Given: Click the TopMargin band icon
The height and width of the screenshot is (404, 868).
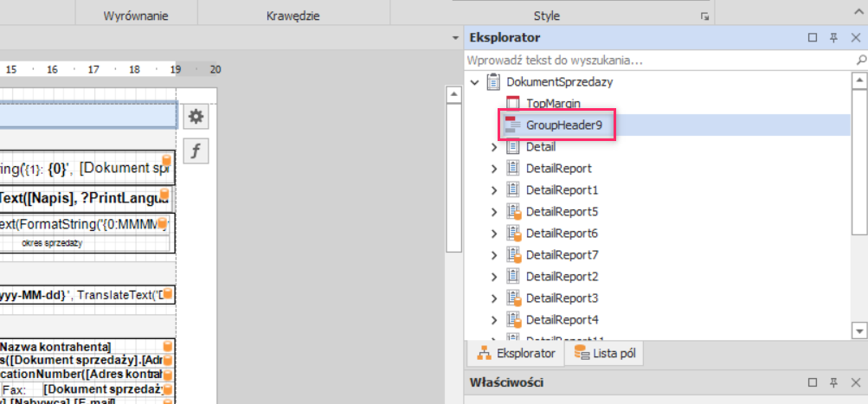Looking at the screenshot, I should pos(513,103).
